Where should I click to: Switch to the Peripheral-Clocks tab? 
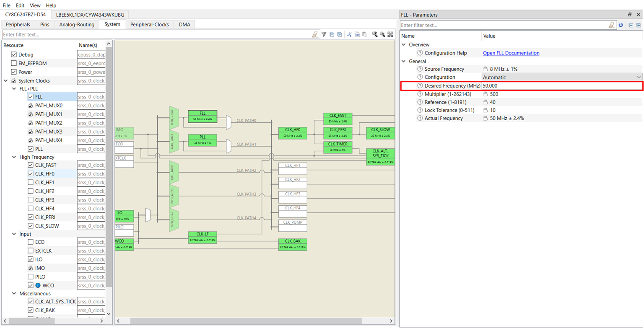pyautogui.click(x=149, y=24)
